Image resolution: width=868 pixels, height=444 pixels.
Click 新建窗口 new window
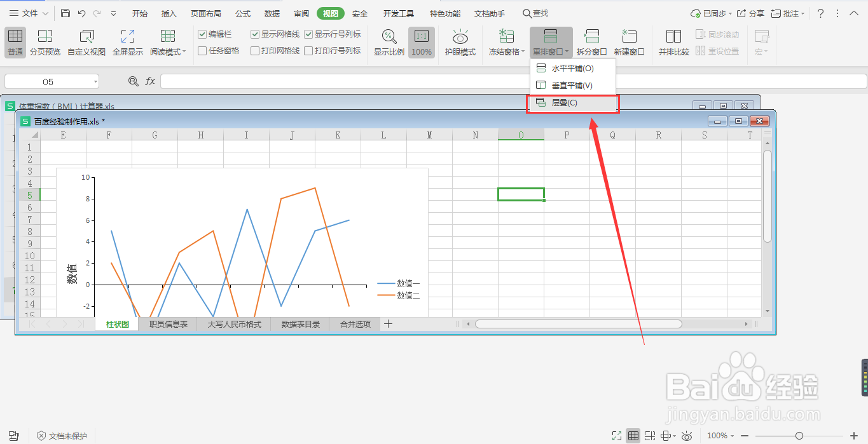click(630, 42)
